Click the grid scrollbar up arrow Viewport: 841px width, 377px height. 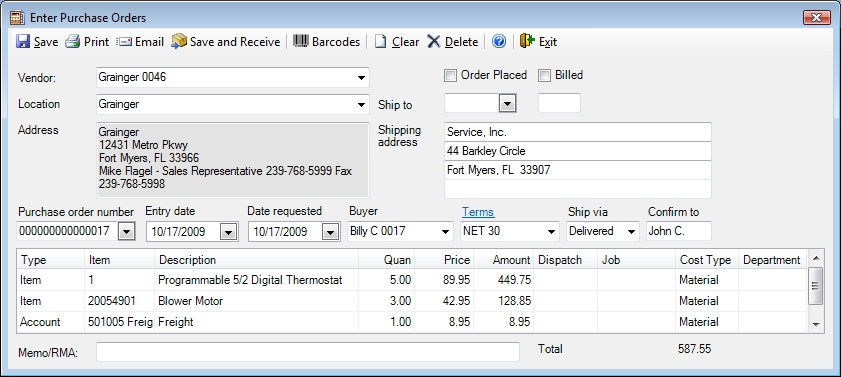[x=816, y=258]
